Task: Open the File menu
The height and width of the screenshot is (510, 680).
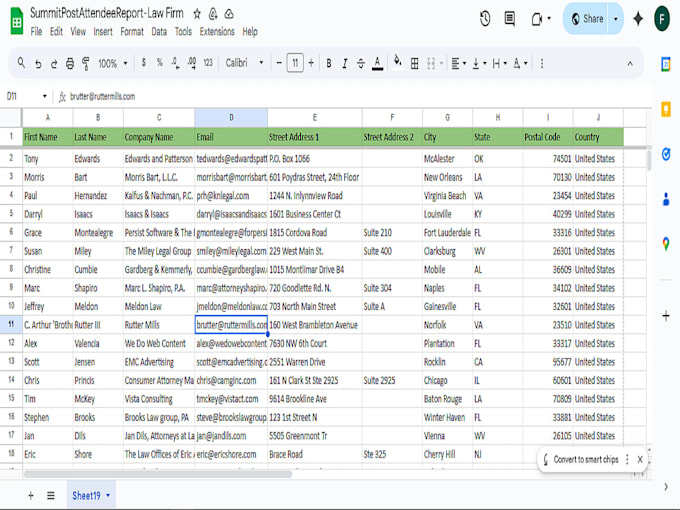Action: (36, 32)
